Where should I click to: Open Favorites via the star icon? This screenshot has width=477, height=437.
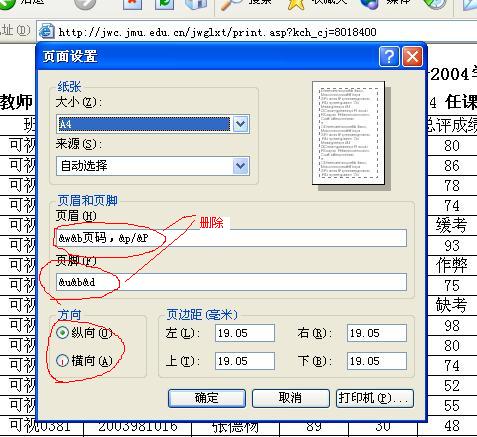click(296, 4)
